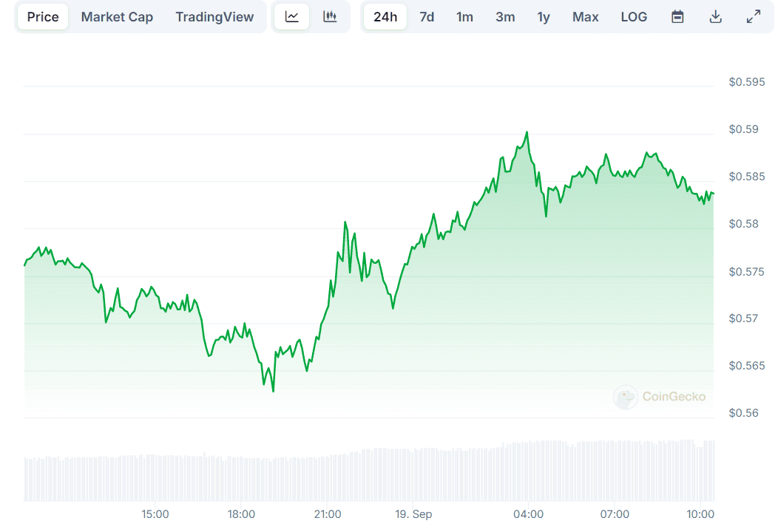778x532 pixels.
Task: Click the $0.59 price axis label
Action: pos(743,129)
